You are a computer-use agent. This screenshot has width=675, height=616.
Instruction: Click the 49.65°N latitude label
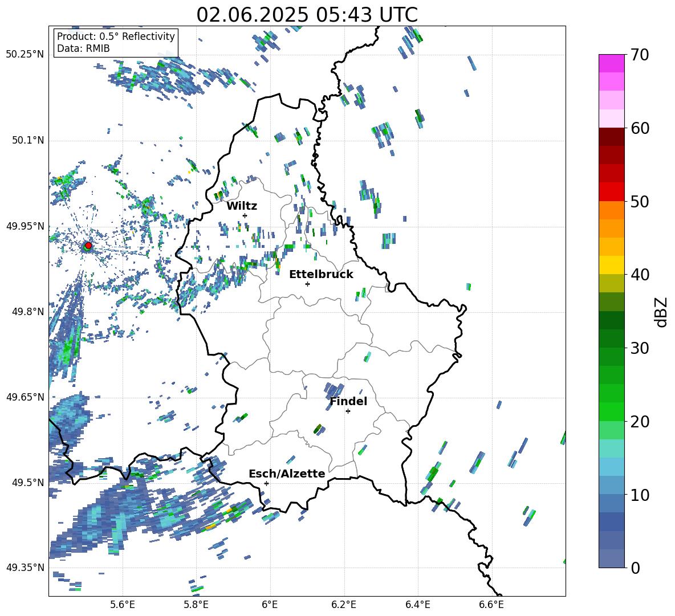pyautogui.click(x=25, y=397)
